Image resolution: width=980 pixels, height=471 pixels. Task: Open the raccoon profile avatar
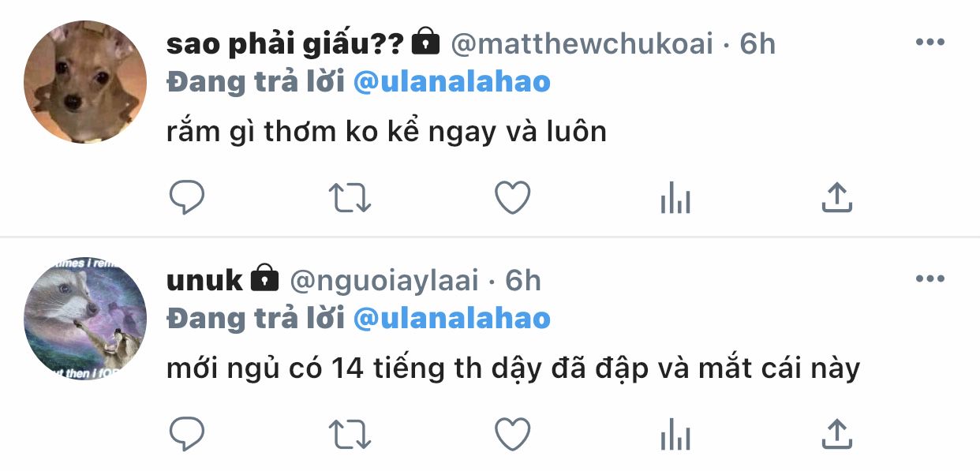(85, 318)
